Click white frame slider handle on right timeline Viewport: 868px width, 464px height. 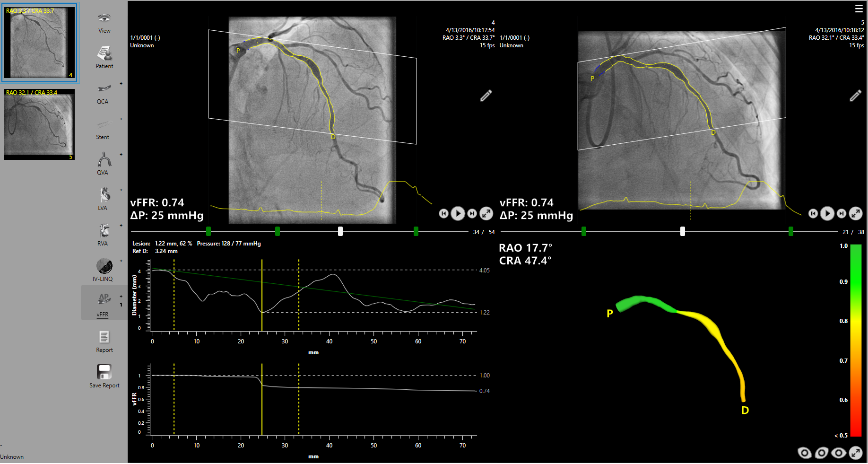[683, 231]
